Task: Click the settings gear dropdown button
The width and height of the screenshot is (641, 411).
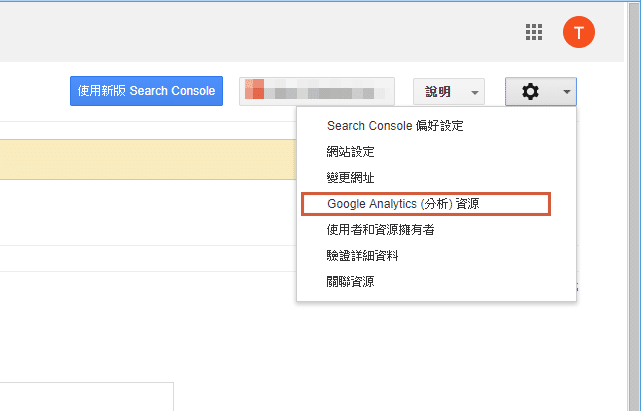Action: [x=541, y=92]
